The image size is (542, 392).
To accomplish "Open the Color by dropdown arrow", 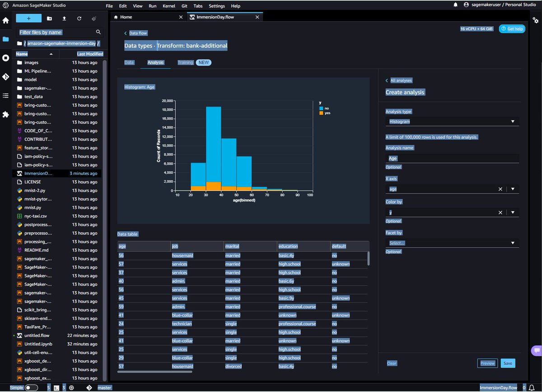I will point(513,212).
